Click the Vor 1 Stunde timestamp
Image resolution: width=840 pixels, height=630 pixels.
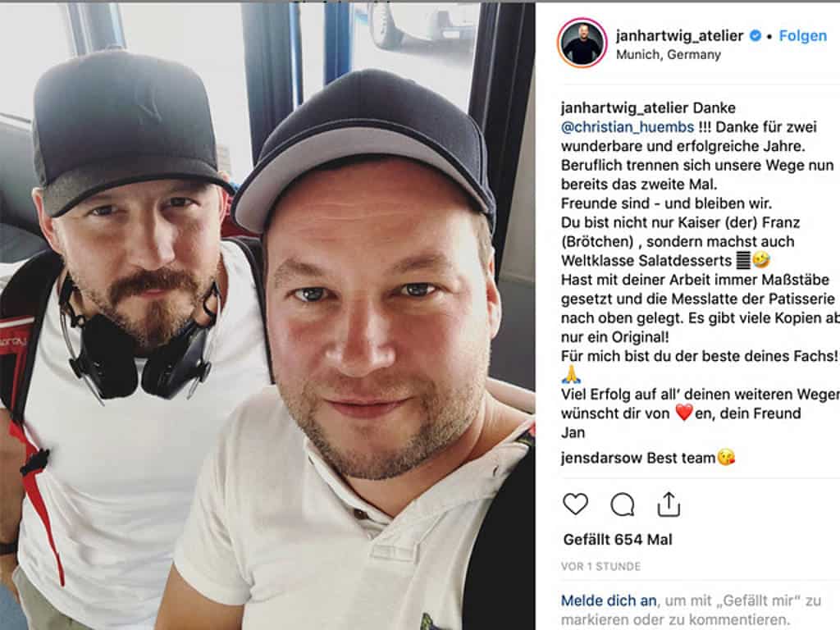[x=600, y=566]
